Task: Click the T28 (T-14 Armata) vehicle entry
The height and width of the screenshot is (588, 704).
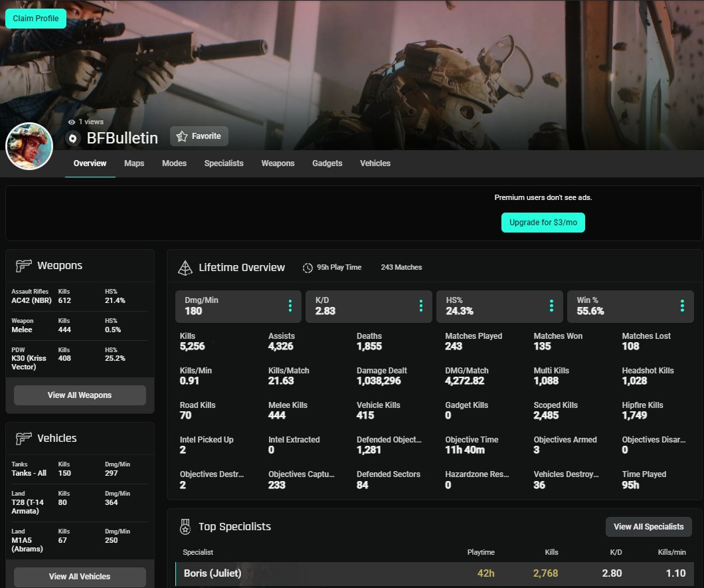Action: (x=80, y=503)
